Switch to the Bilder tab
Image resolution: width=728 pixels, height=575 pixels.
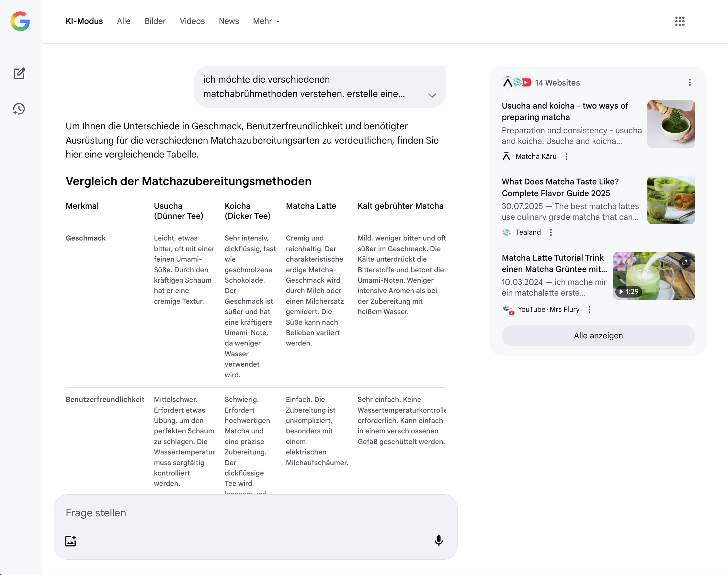click(155, 21)
